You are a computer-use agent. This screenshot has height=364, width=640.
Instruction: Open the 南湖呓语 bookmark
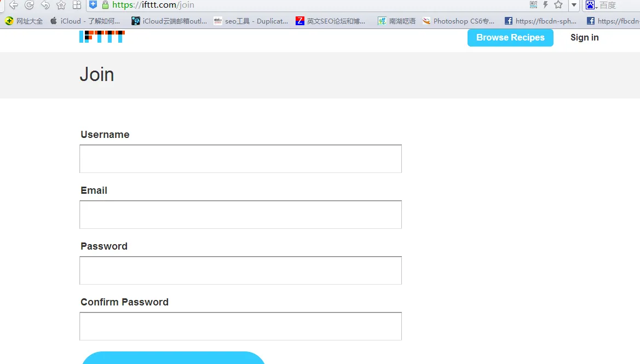click(397, 21)
